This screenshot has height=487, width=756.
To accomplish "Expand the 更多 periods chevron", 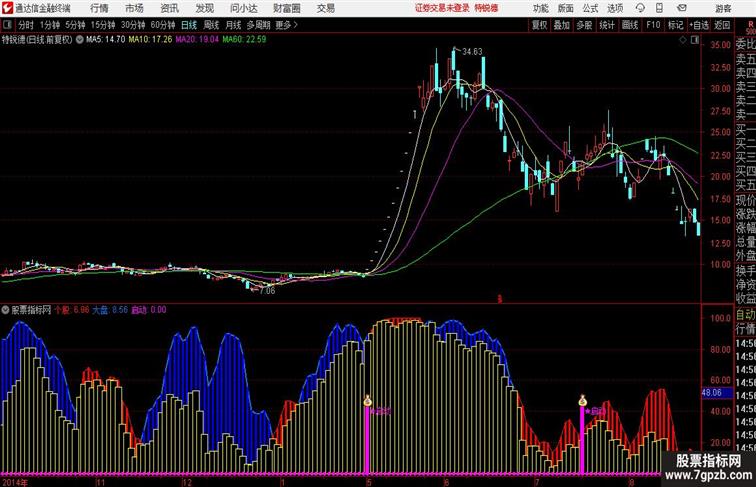I will pos(286,25).
